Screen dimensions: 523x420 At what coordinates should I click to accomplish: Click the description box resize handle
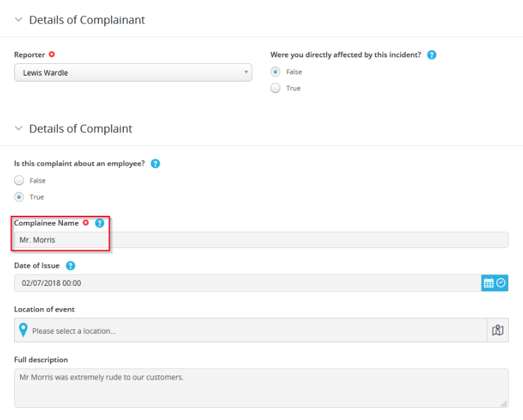tap(503, 403)
